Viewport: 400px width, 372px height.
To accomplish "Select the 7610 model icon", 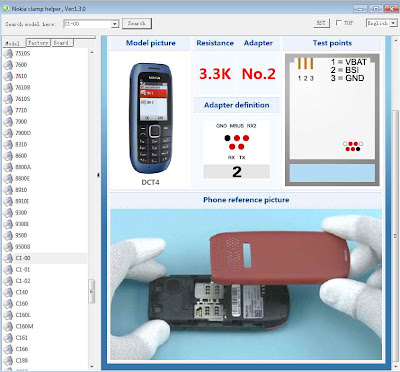I will (8, 76).
